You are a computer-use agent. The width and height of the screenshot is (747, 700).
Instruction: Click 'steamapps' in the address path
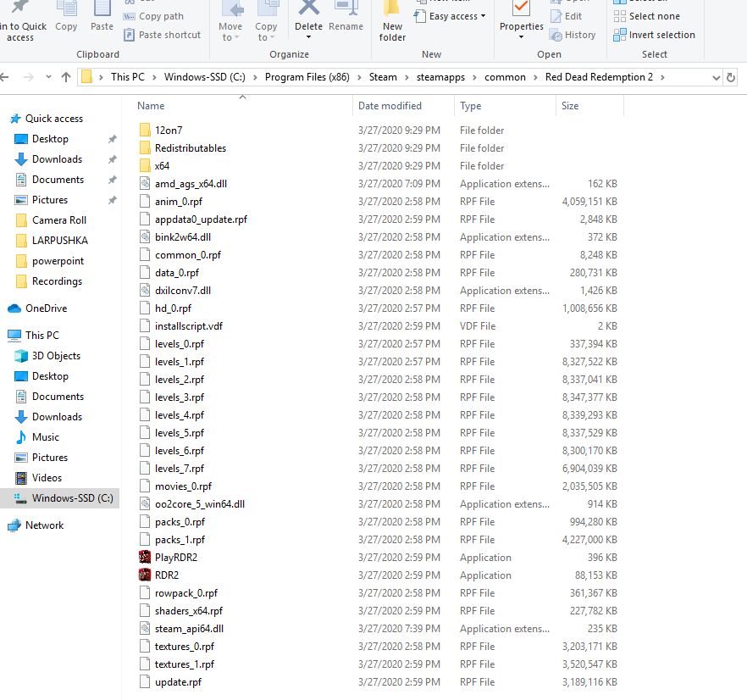(x=440, y=77)
